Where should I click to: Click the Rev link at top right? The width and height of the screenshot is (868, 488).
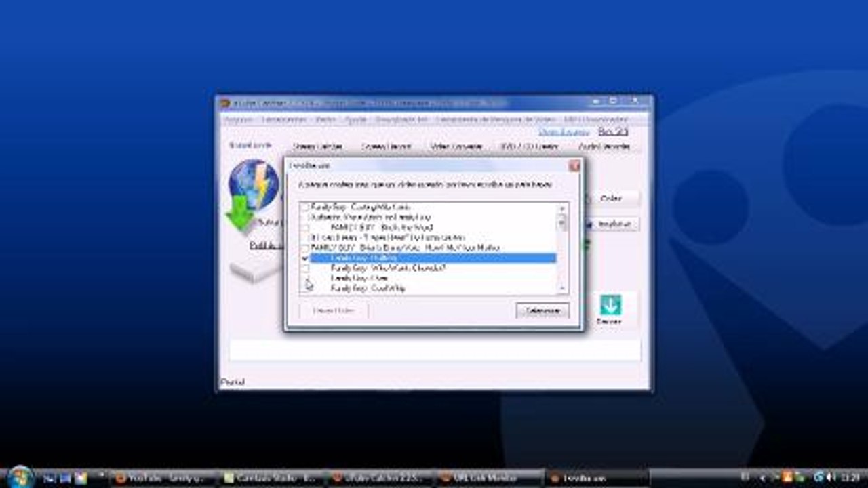(613, 131)
